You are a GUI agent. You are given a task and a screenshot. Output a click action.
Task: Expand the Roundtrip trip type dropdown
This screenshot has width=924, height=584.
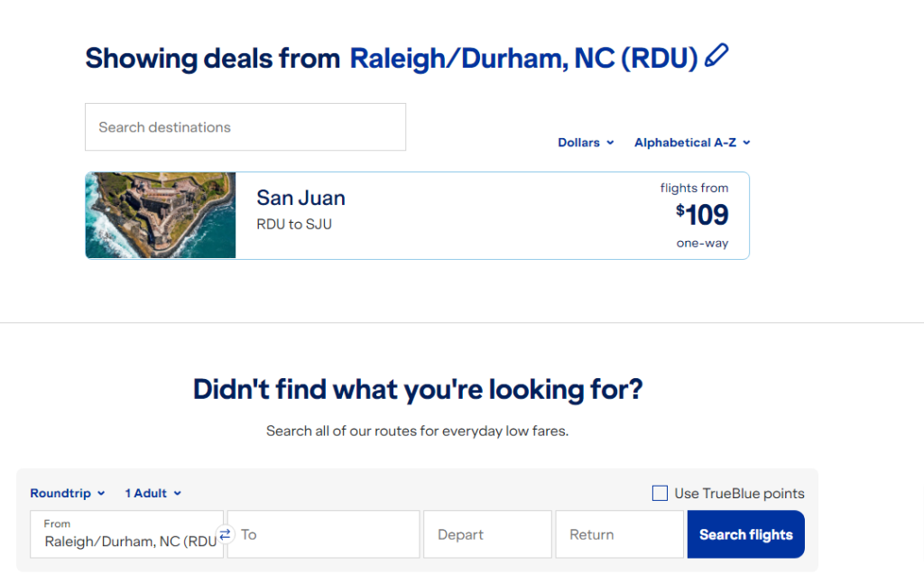tap(63, 493)
